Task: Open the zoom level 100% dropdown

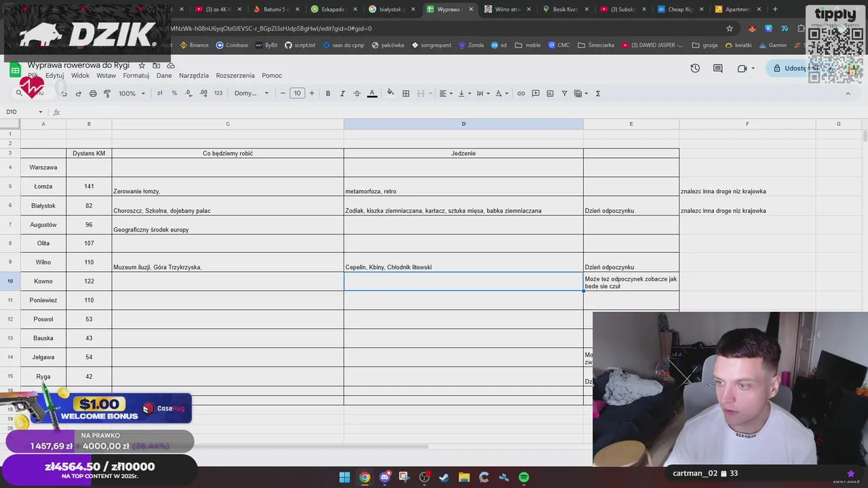Action: click(x=132, y=94)
